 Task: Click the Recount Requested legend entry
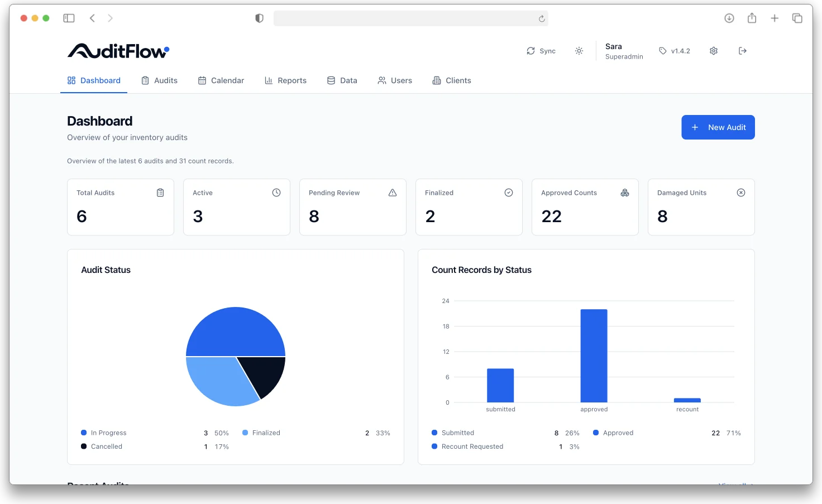tap(506, 447)
